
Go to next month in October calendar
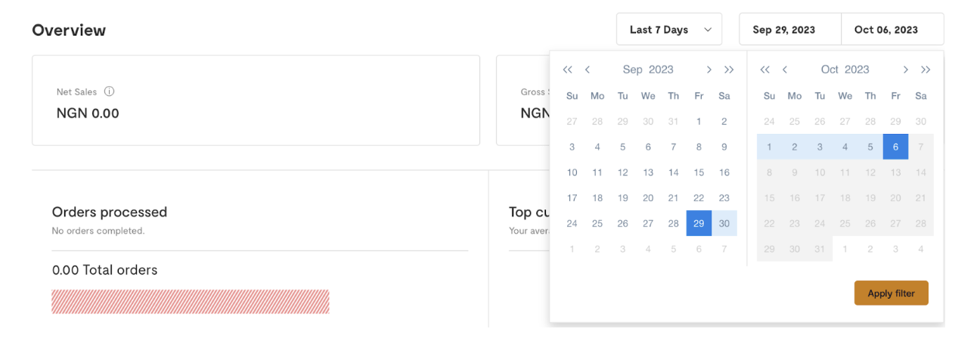point(905,70)
